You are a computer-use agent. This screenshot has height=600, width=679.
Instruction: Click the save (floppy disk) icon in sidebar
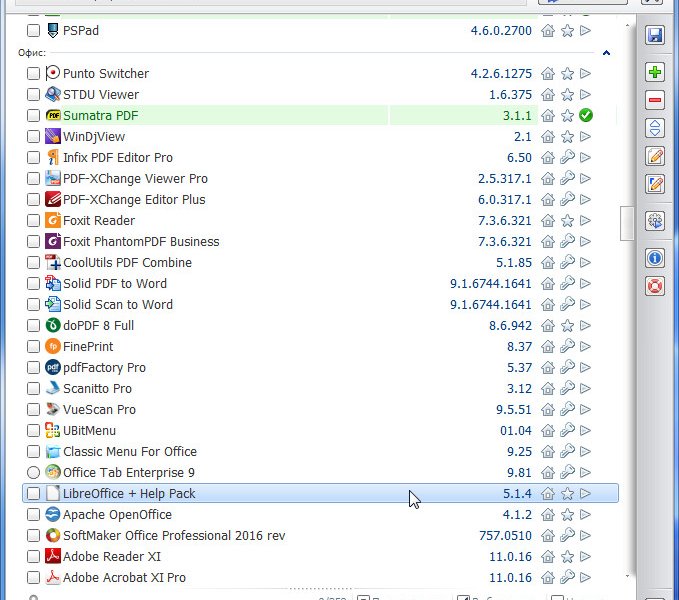coord(655,35)
